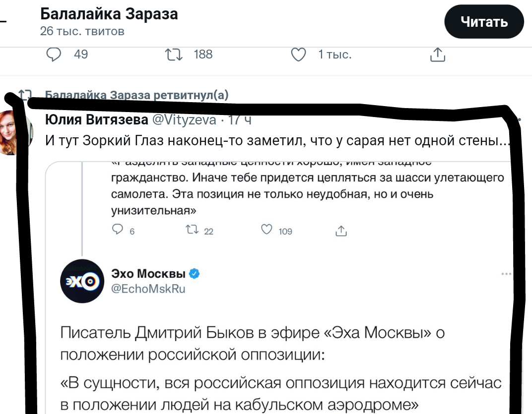Open the 17 ч timestamp of Витязева tweet

[240, 119]
